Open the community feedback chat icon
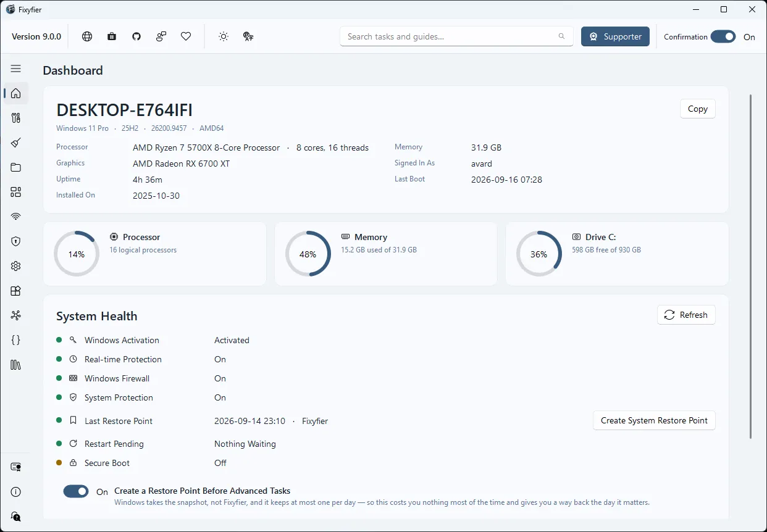 (x=161, y=36)
